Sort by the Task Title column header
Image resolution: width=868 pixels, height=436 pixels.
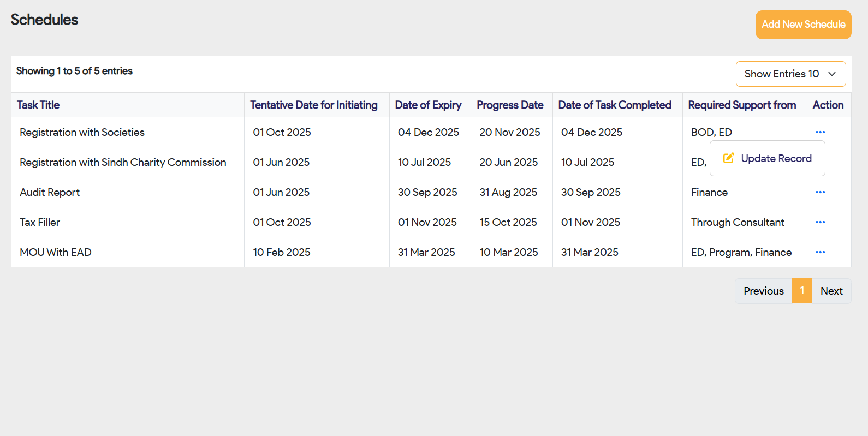(x=38, y=105)
